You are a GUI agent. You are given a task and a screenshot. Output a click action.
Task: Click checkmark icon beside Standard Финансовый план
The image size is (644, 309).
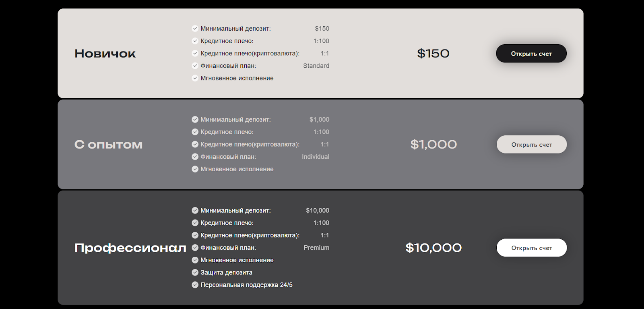[195, 66]
